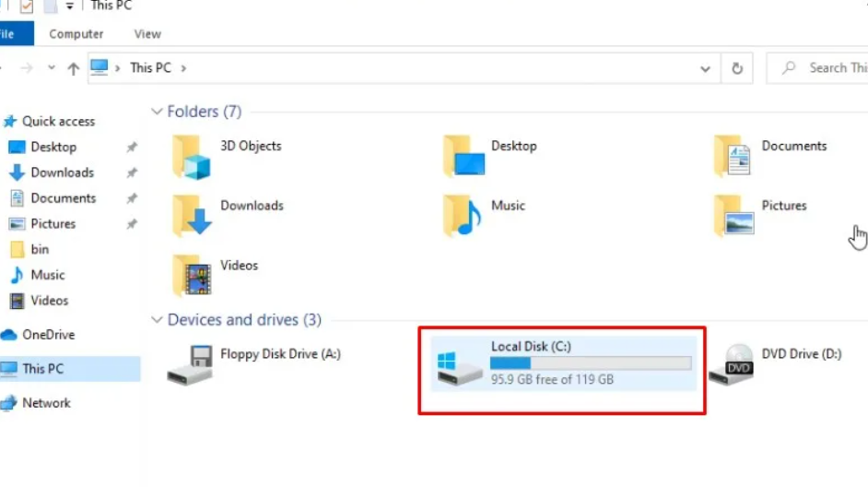Image resolution: width=868 pixels, height=487 pixels.
Task: Select the DVD Drive (D:) icon
Action: (733, 366)
